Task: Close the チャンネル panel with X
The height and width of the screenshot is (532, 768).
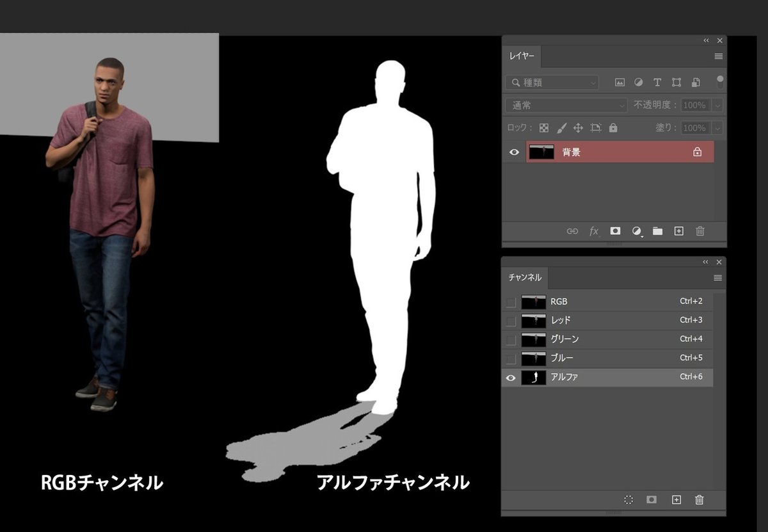Action: pyautogui.click(x=719, y=262)
